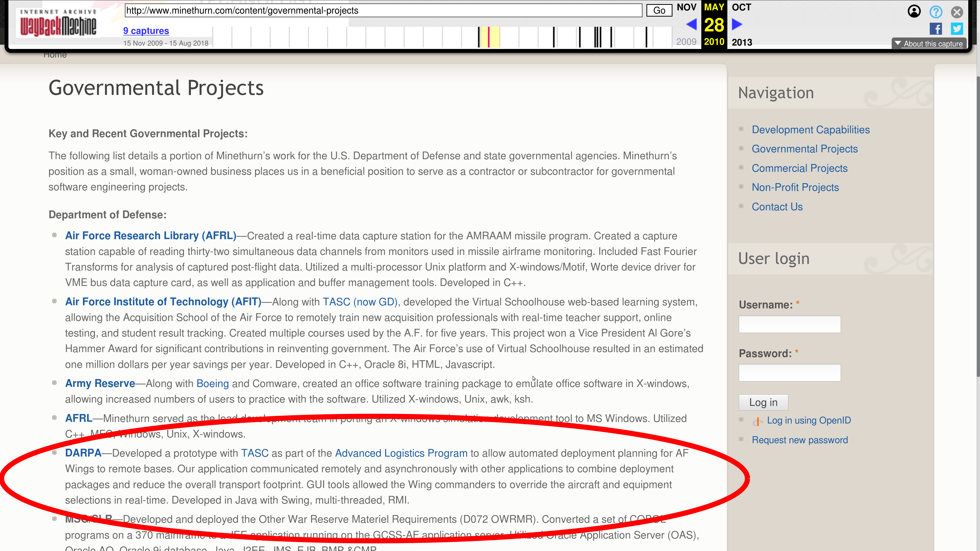This screenshot has height=551, width=980.
Task: Share this capture on Twitter
Action: pos(957,29)
